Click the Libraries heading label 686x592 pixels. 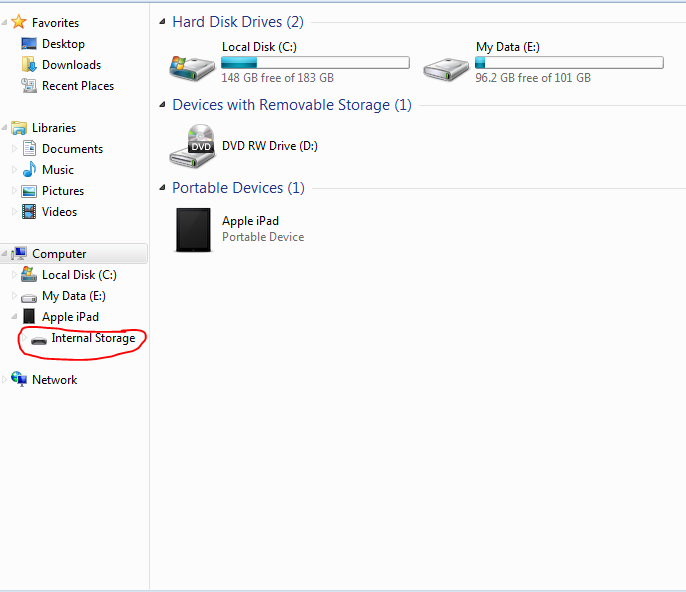(54, 128)
